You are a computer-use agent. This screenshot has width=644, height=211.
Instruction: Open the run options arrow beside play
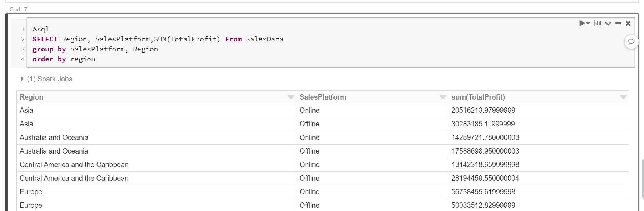coord(588,23)
